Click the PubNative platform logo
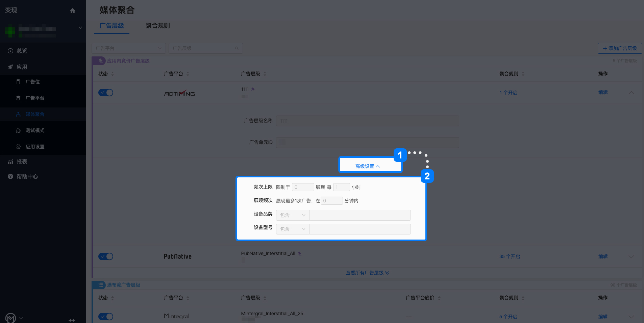This screenshot has width=644, height=323. point(178,256)
